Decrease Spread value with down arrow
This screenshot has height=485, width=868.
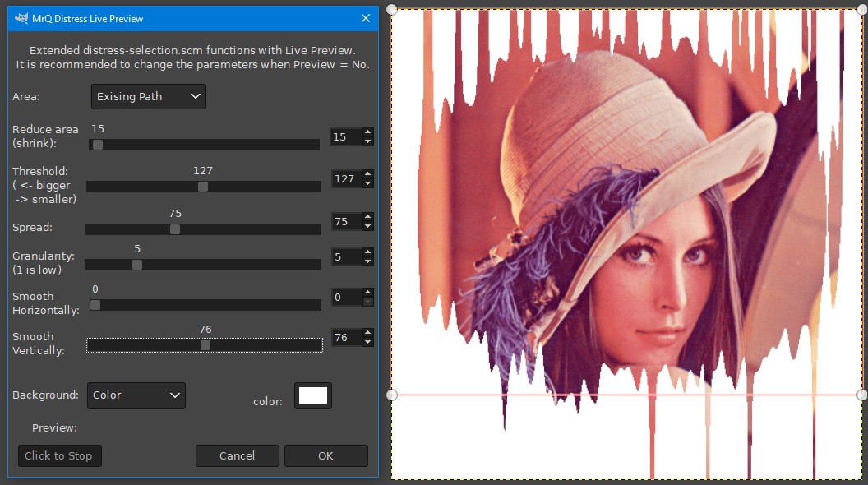pos(368,226)
